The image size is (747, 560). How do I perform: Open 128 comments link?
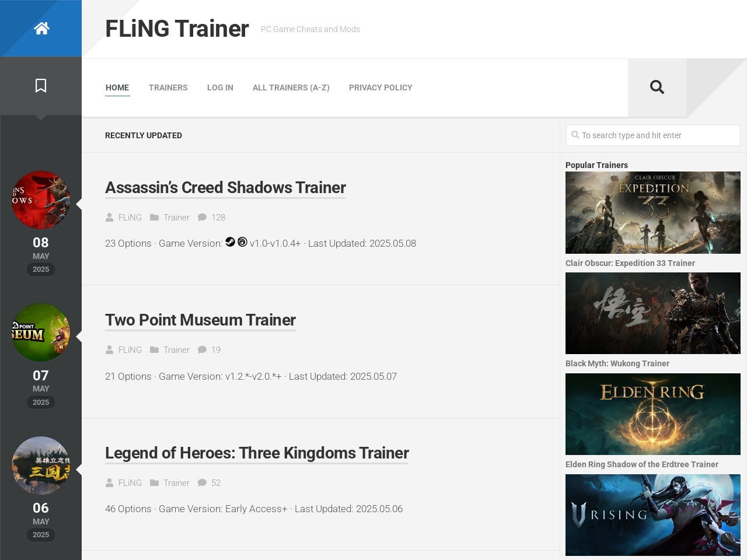tap(218, 217)
